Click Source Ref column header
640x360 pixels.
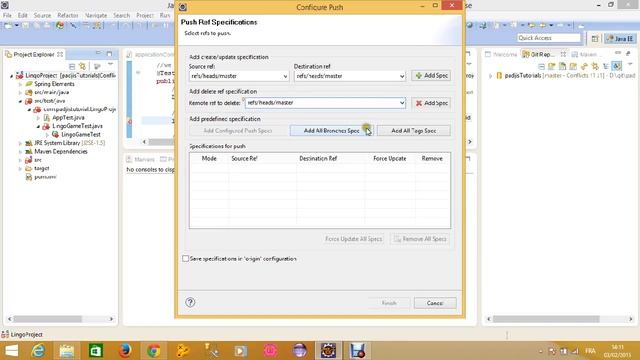click(x=244, y=158)
